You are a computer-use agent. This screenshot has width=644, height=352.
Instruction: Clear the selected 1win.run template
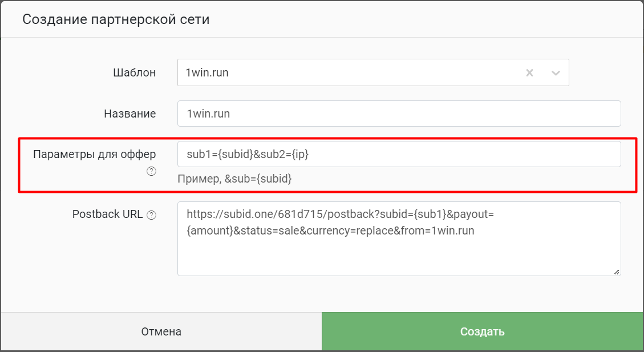(529, 72)
